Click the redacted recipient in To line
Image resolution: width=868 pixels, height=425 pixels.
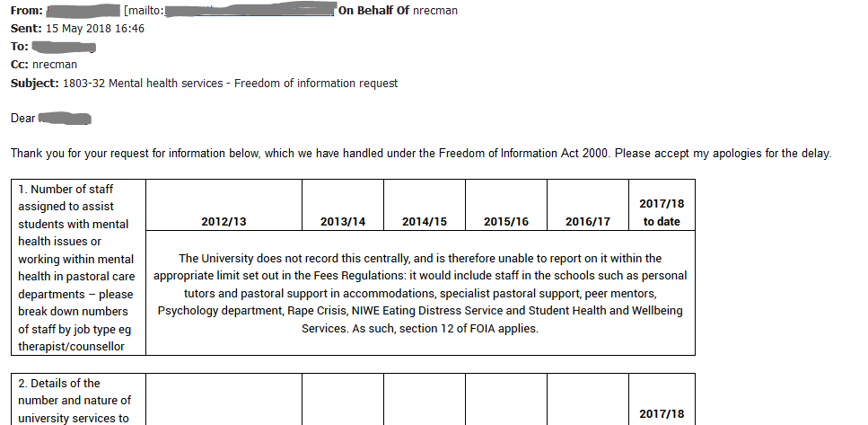[x=64, y=46]
